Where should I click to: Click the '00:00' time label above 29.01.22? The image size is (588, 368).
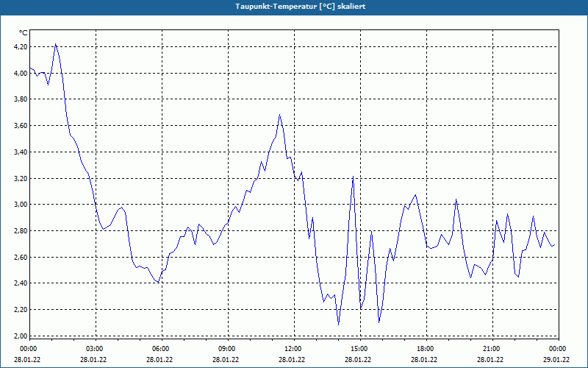pos(557,349)
